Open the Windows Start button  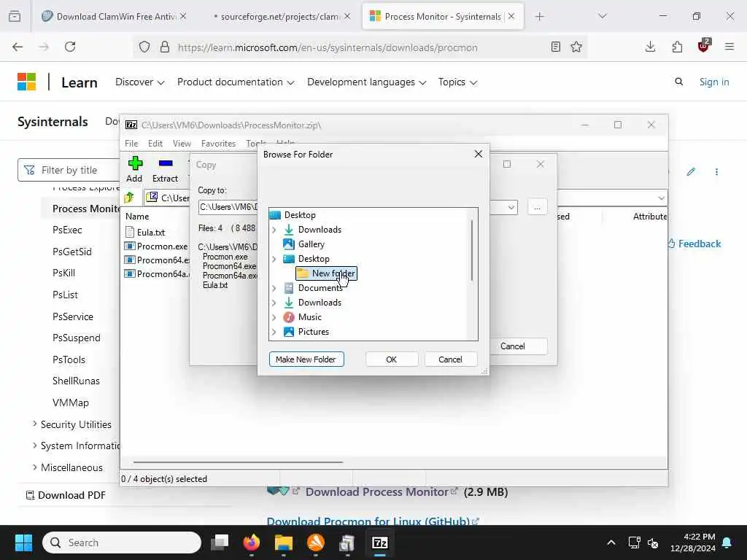23,542
